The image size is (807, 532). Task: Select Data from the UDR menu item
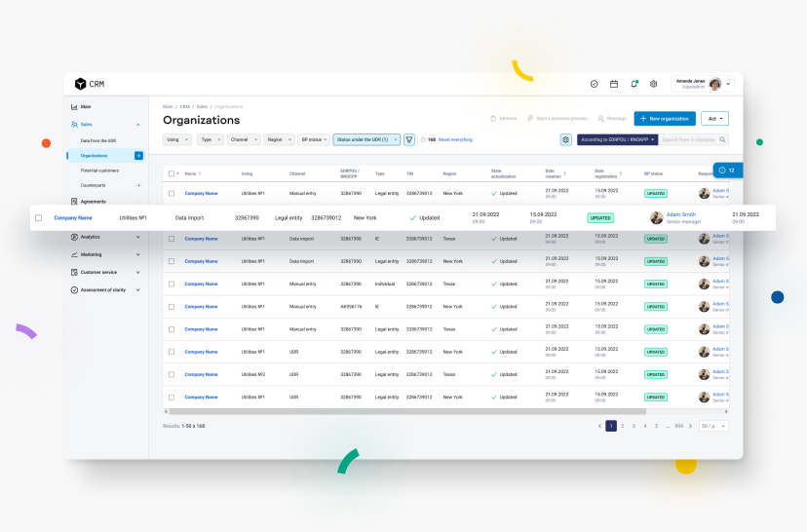click(x=98, y=140)
